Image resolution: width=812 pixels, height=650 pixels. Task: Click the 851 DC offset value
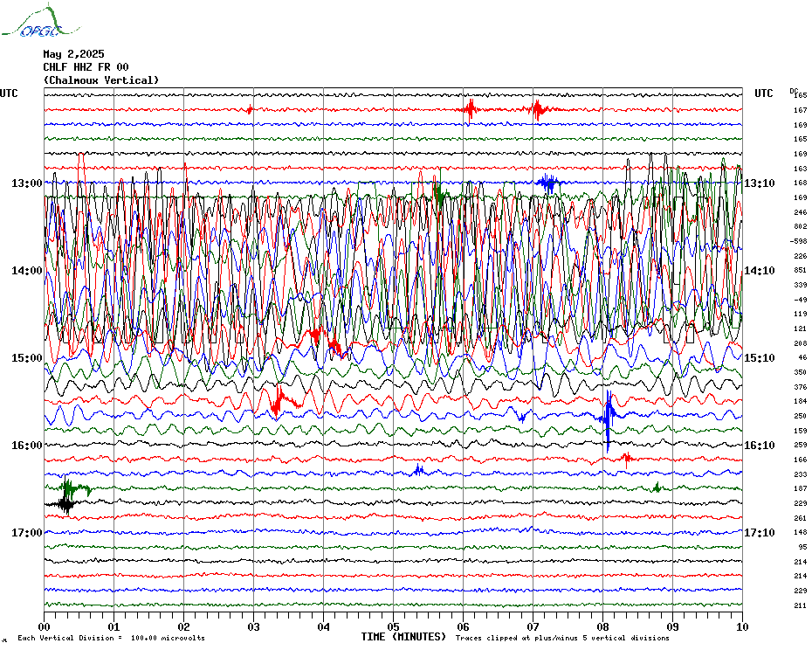tap(800, 271)
